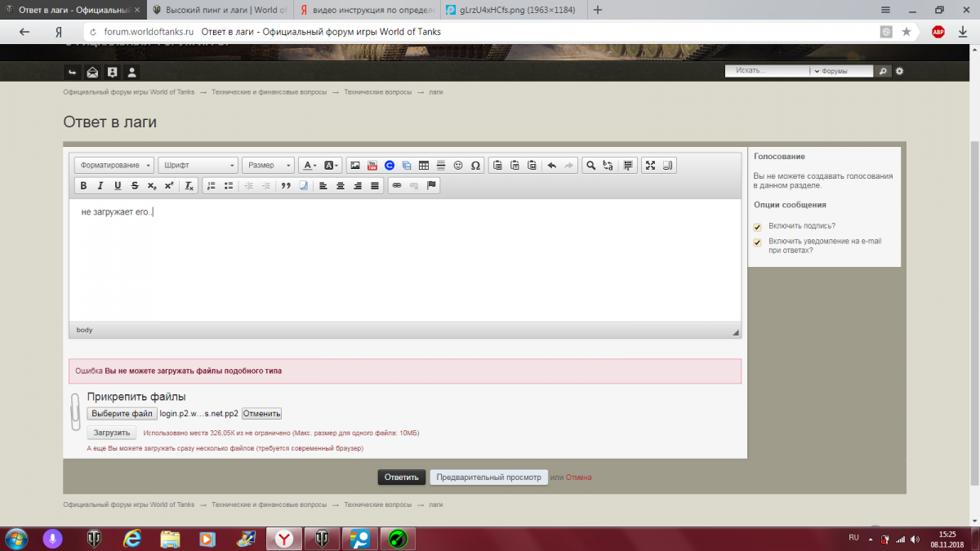Insert a special character (Omega)
The width and height of the screenshot is (980, 551).
[x=475, y=165]
